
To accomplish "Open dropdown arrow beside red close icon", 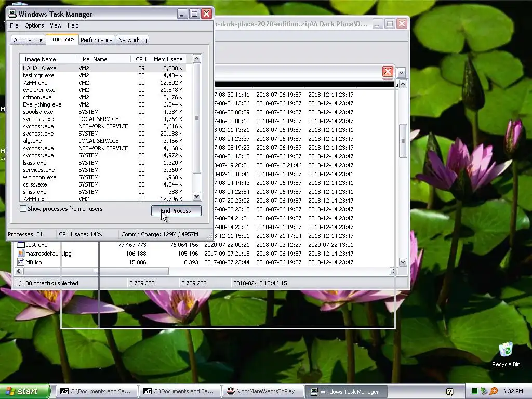I will (401, 72).
